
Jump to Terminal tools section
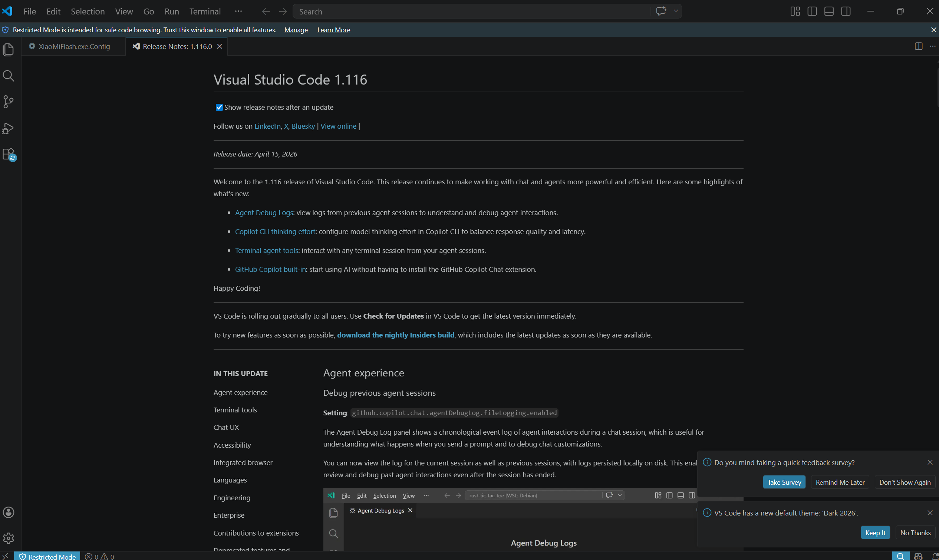(x=235, y=410)
